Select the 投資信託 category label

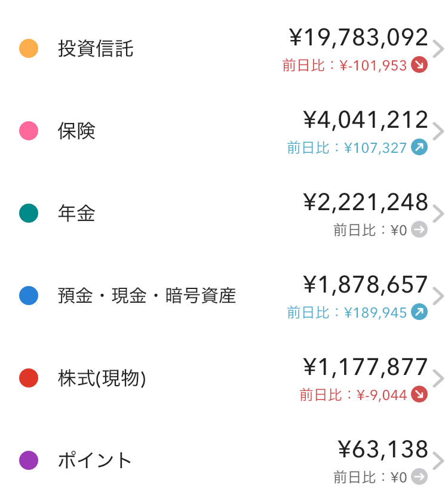coord(96,48)
